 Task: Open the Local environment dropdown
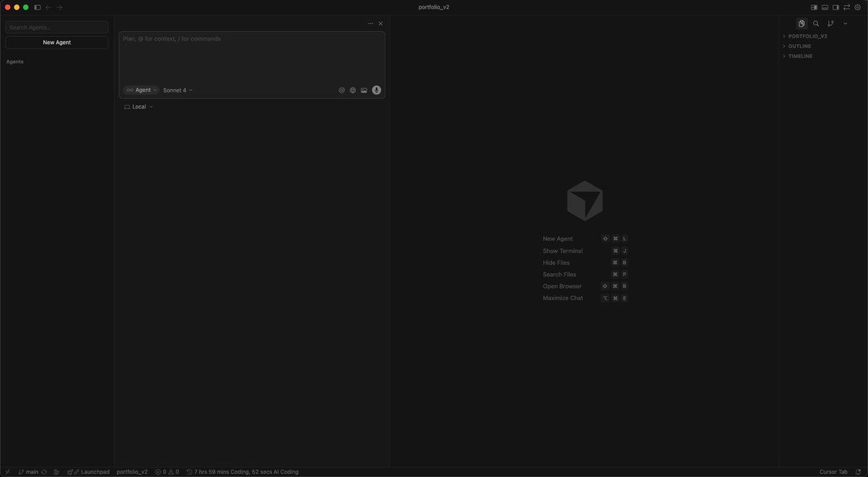pyautogui.click(x=138, y=107)
